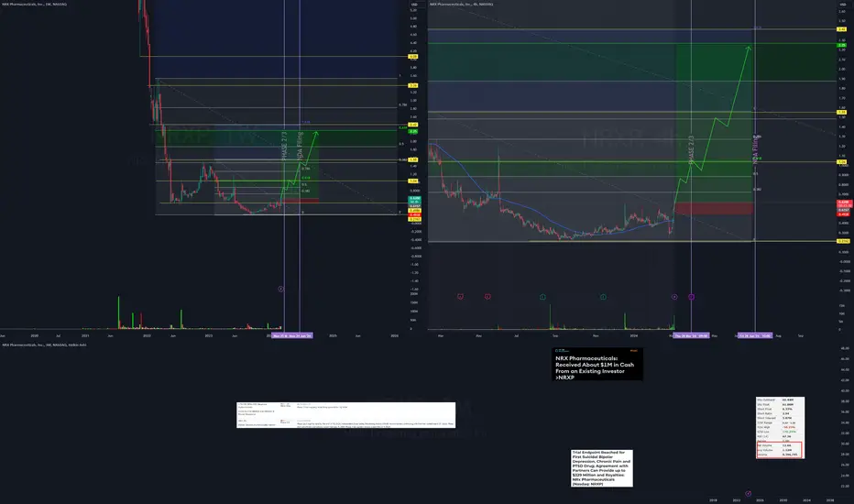Screen dimensions: 854x504
Task: Select the red stop-loss zone on 4h chart
Action: point(714,208)
